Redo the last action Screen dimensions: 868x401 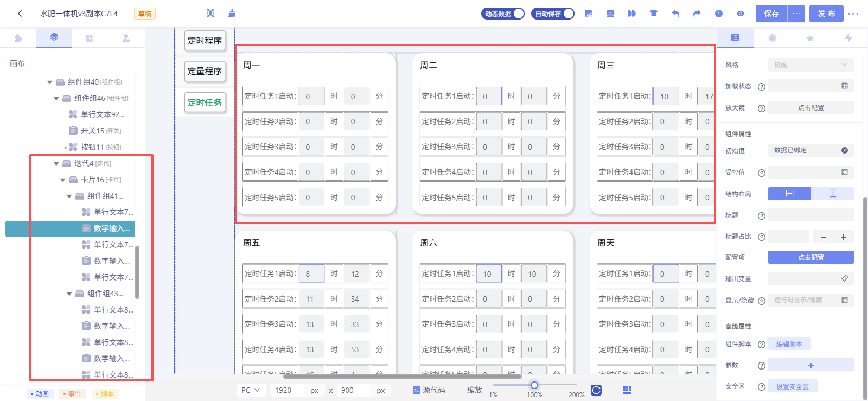697,14
